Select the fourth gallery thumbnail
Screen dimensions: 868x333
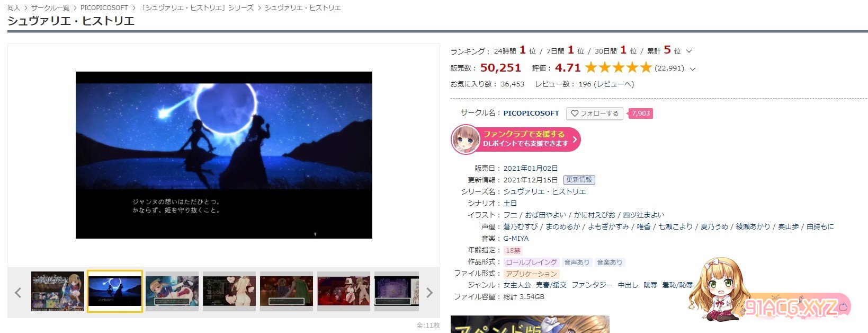(229, 291)
